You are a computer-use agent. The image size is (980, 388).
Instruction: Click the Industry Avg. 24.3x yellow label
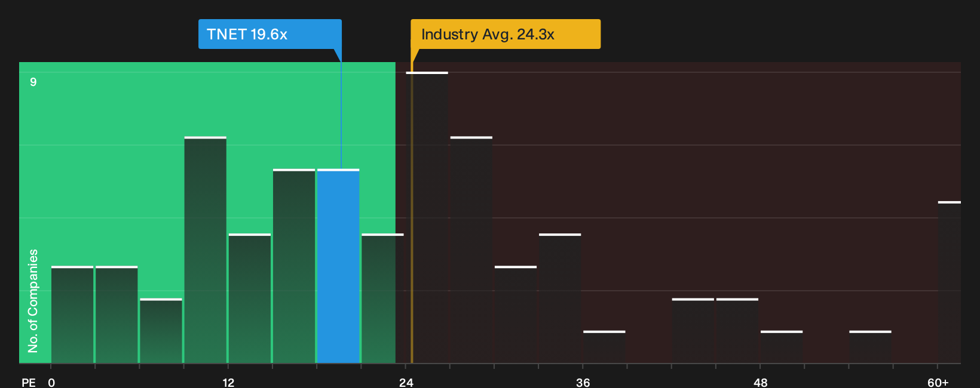(x=506, y=34)
